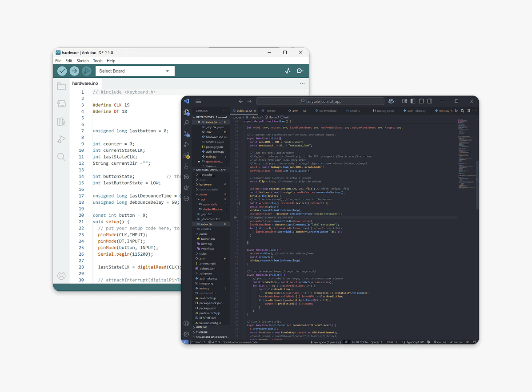Open Sketchbook folder icon in Arduino sidebar
The height and width of the screenshot is (392, 532).
click(61, 86)
